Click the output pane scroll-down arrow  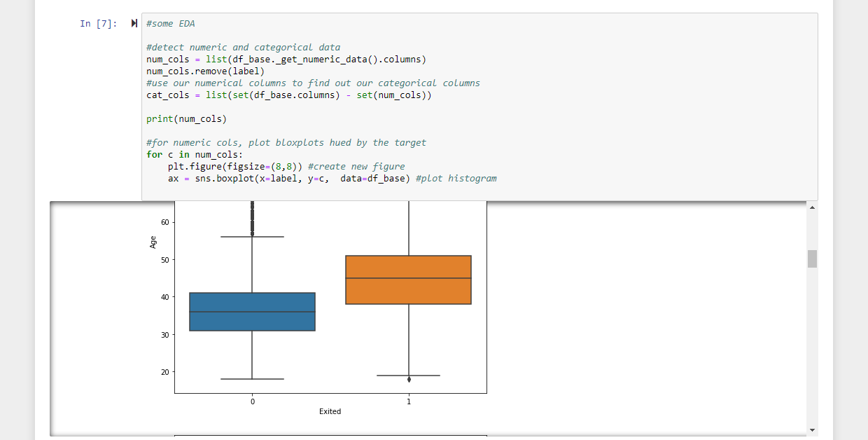point(812,429)
